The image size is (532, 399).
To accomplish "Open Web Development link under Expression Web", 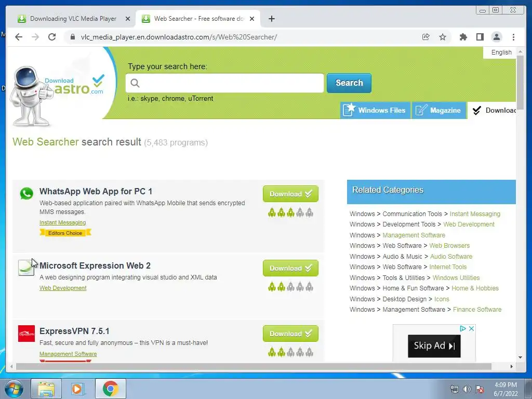I will pyautogui.click(x=63, y=288).
